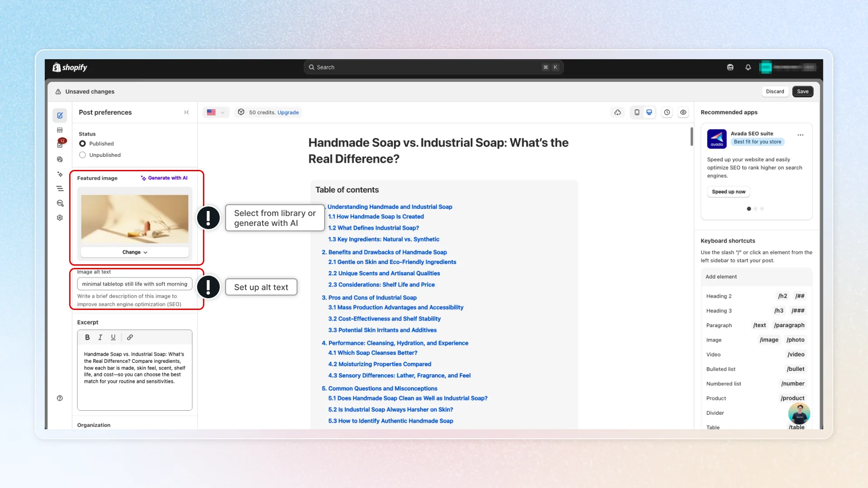Open the help icon in left sidebar
Screen dimensions: 868x488
(x=60, y=398)
